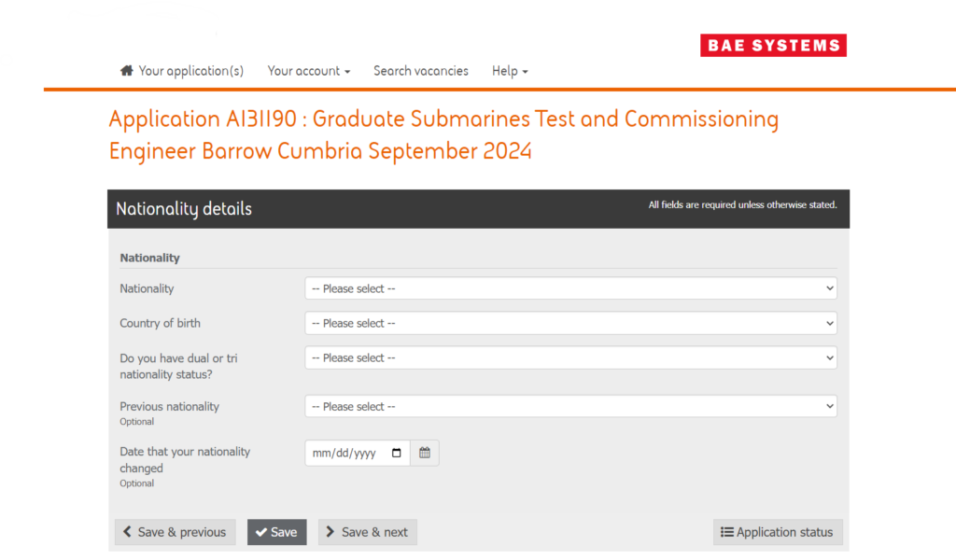The width and height of the screenshot is (956, 560).
Task: Click the home icon beside Your application(s)
Action: [126, 71]
